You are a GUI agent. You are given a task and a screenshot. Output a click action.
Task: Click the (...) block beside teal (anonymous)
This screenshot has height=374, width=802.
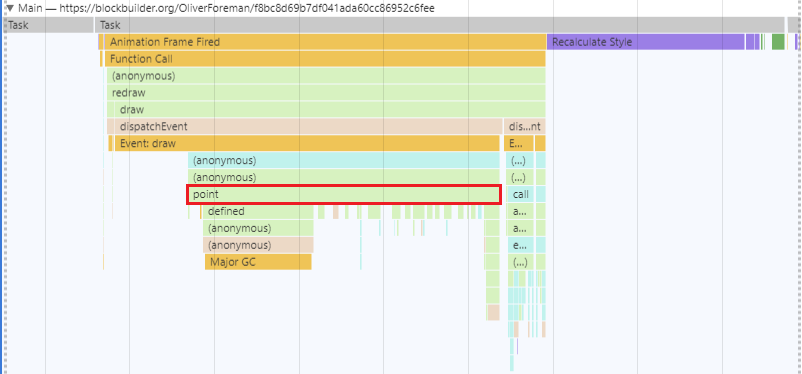pos(520,160)
